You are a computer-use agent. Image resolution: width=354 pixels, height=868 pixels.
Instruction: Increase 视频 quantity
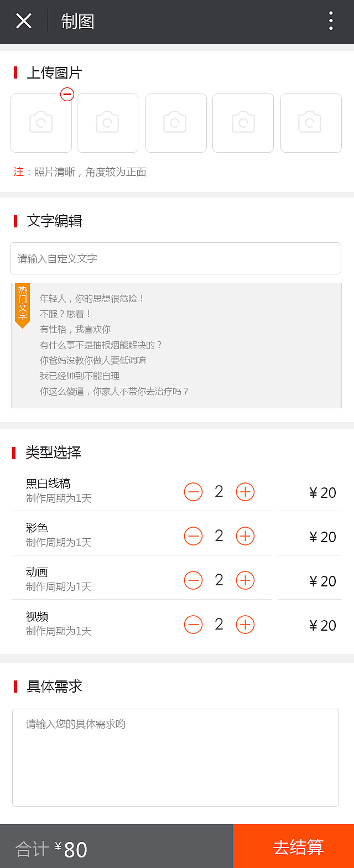pos(245,624)
